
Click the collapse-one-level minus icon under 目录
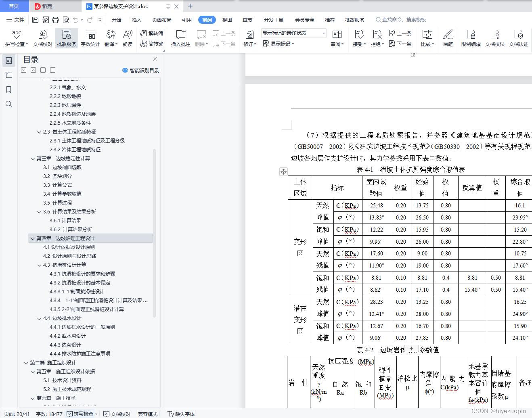click(52, 70)
